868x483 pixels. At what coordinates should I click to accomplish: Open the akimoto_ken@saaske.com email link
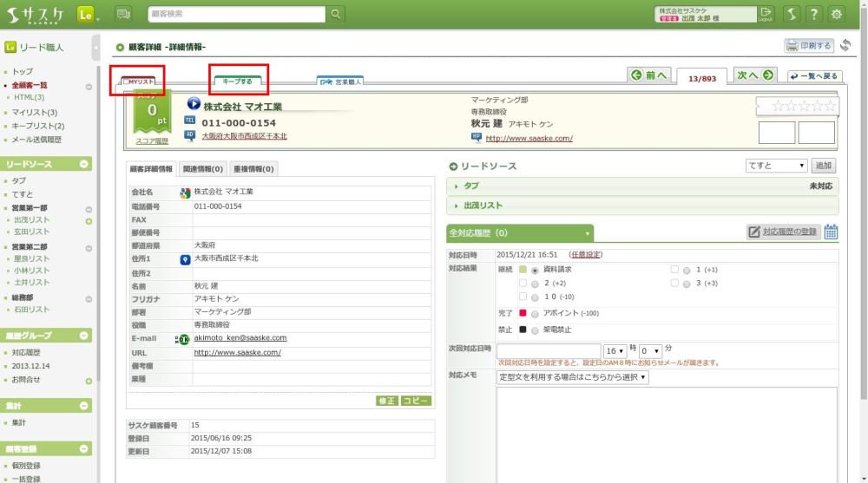(x=240, y=338)
